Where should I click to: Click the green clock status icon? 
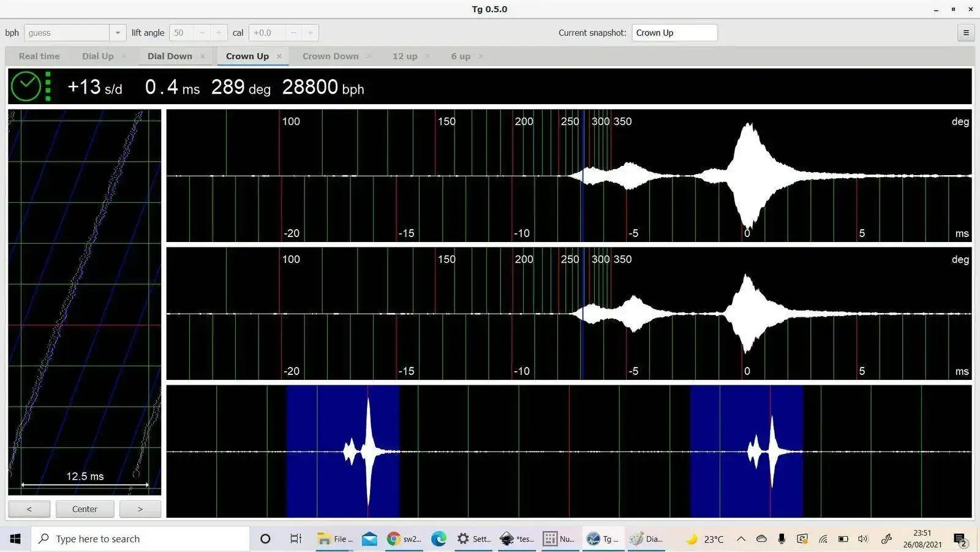[26, 86]
